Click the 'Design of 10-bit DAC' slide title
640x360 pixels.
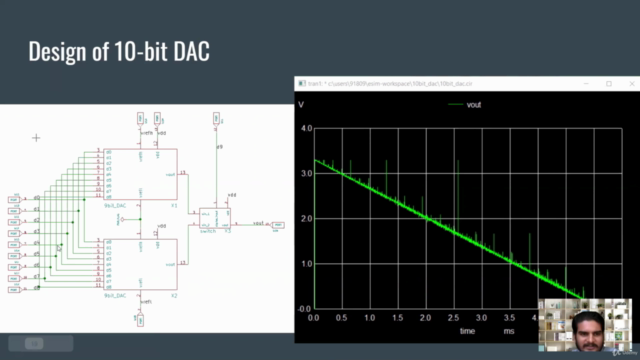pos(119,51)
